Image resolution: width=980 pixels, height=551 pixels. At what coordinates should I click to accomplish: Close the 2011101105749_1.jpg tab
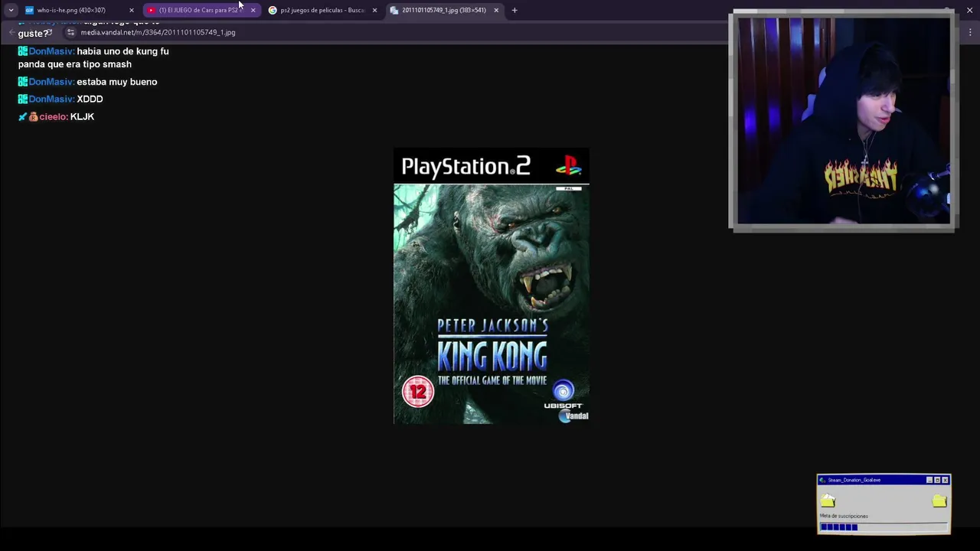click(x=496, y=10)
